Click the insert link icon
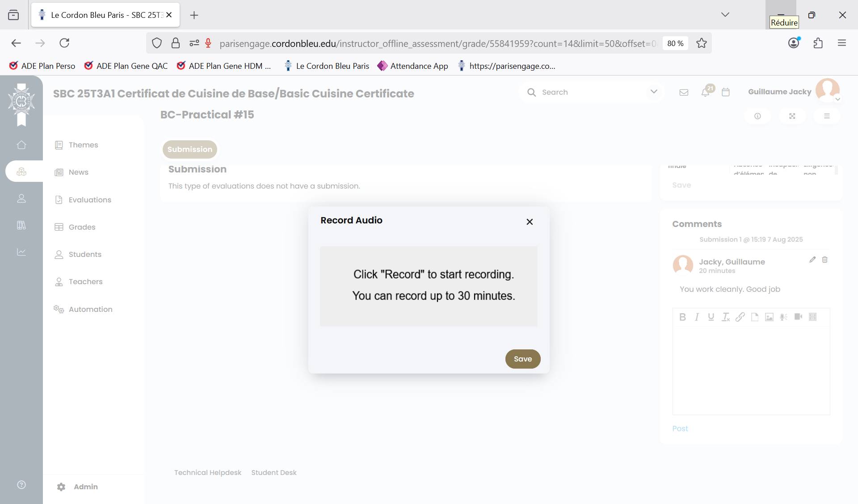858x504 pixels. point(740,317)
